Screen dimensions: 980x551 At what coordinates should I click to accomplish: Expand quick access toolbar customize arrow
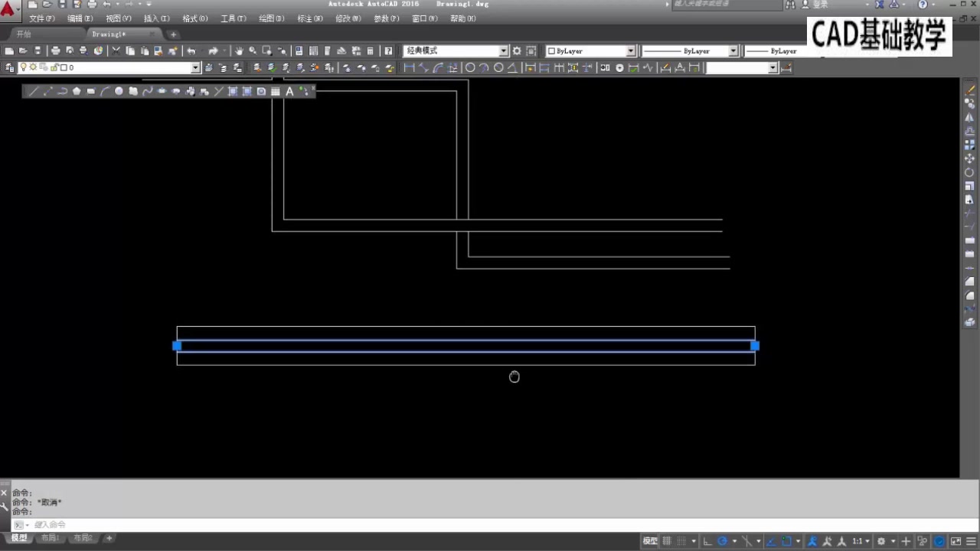pos(149,4)
